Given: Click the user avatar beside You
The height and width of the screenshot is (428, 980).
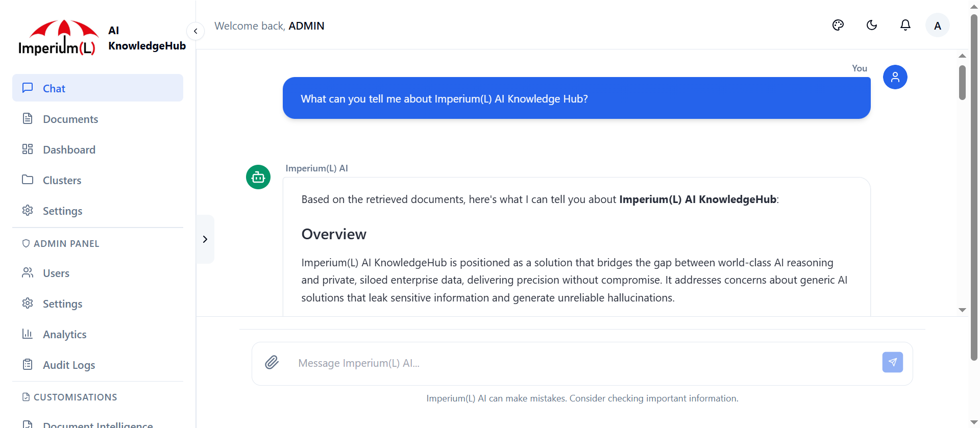Looking at the screenshot, I should [895, 77].
